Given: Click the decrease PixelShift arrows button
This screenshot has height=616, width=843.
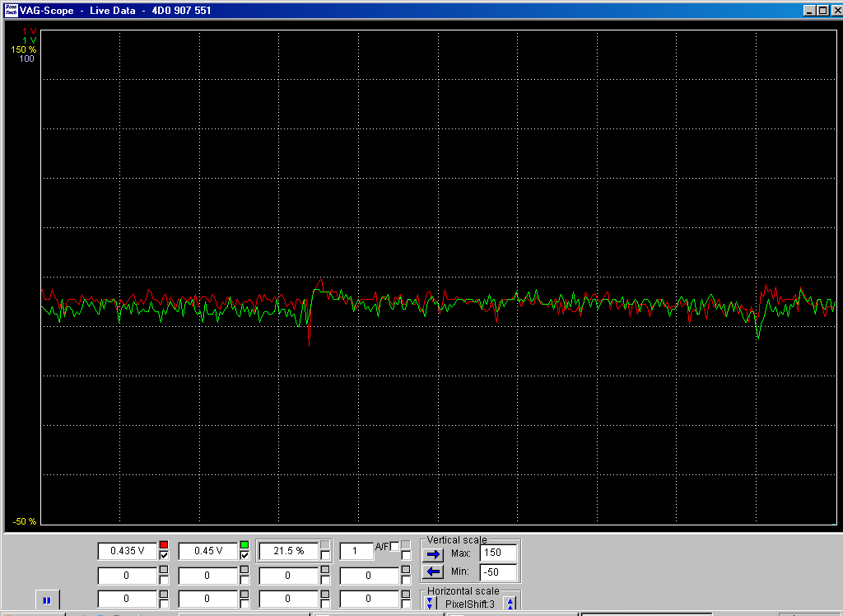Looking at the screenshot, I should (x=429, y=604).
